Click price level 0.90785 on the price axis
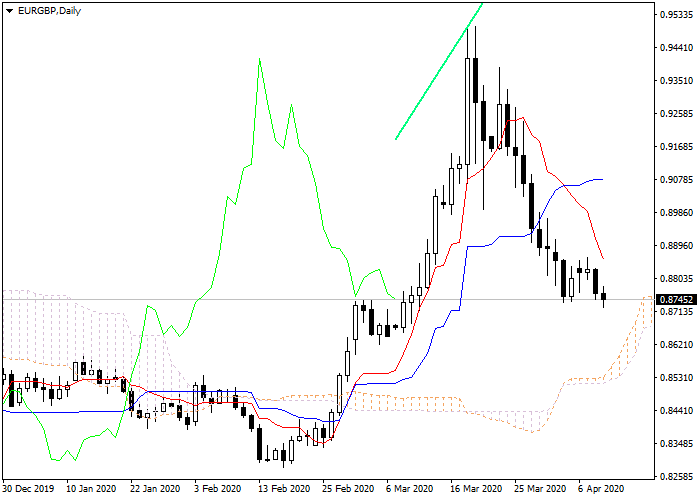The image size is (700, 500). [x=676, y=180]
